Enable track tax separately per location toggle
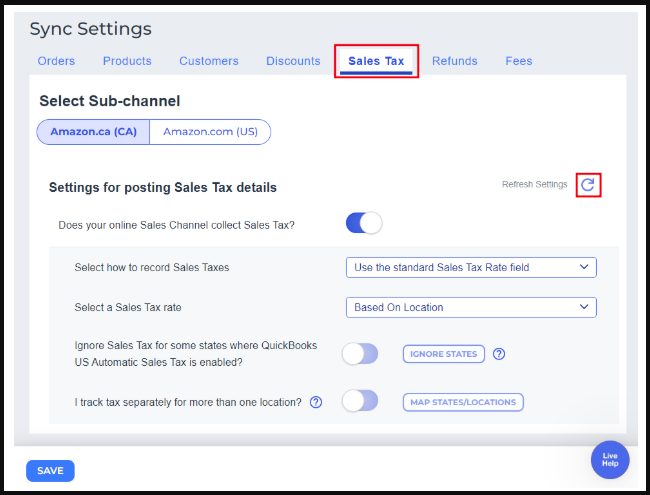This screenshot has width=650, height=495. click(360, 402)
